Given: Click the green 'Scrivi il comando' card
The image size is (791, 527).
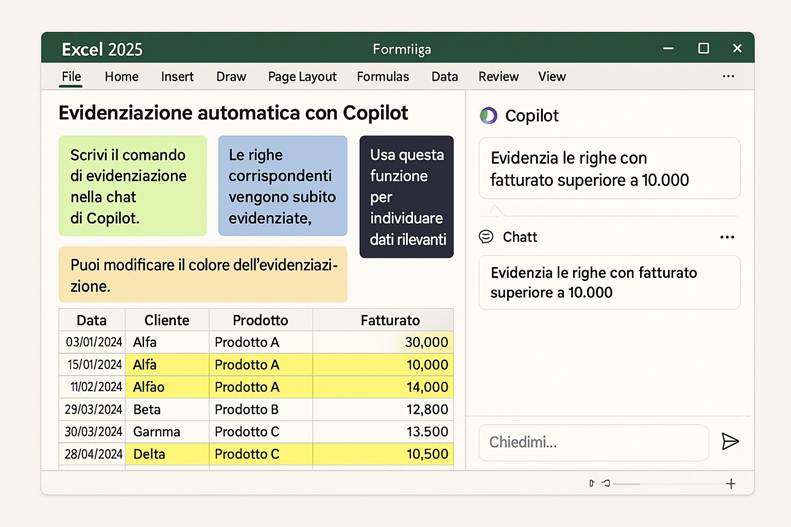Looking at the screenshot, I should click(133, 186).
